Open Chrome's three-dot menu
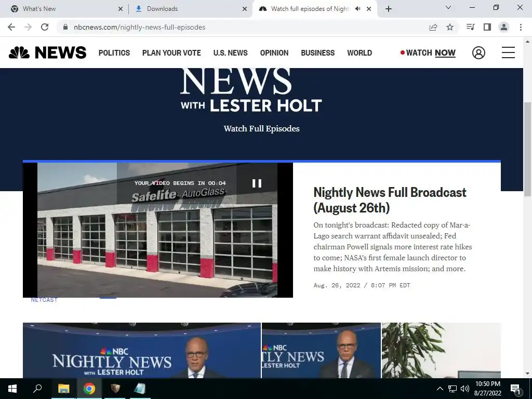 (x=521, y=27)
